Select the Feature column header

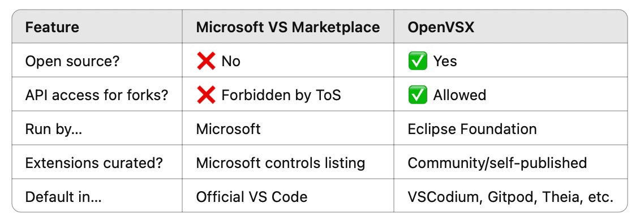51,27
